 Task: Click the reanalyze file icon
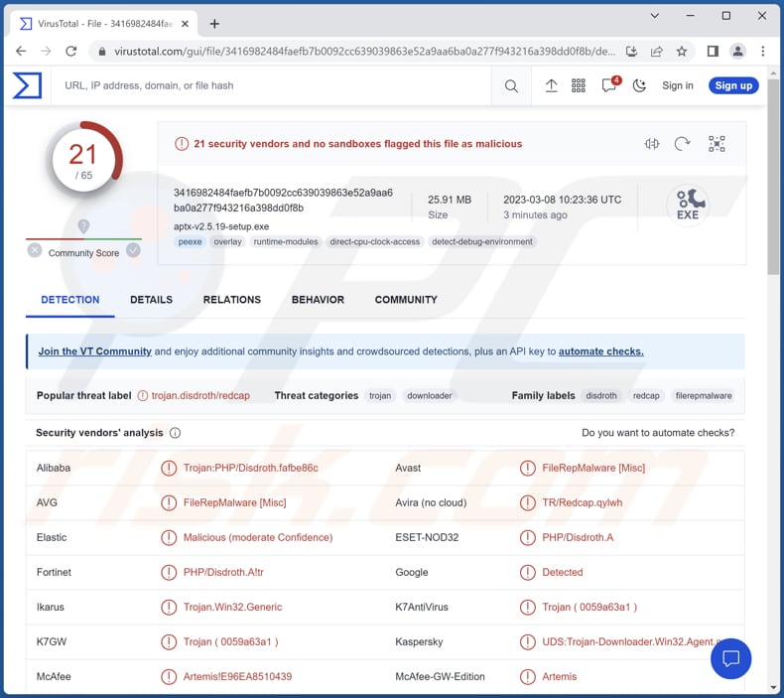point(682,144)
